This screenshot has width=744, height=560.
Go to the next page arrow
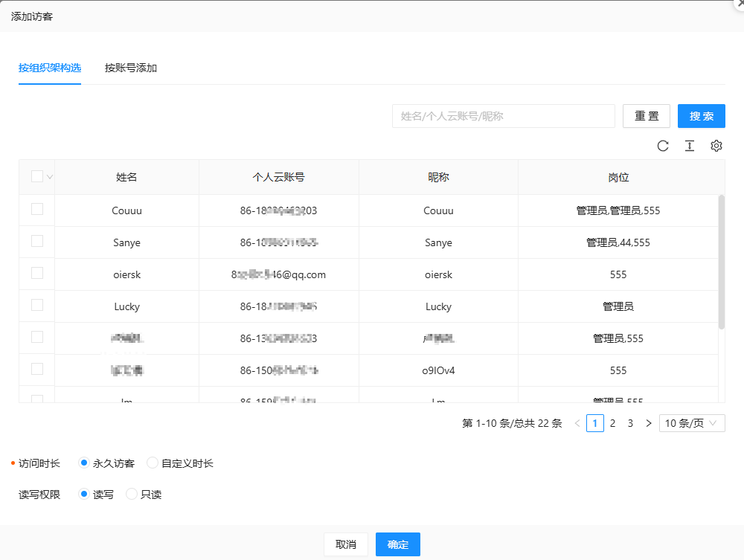tap(649, 423)
